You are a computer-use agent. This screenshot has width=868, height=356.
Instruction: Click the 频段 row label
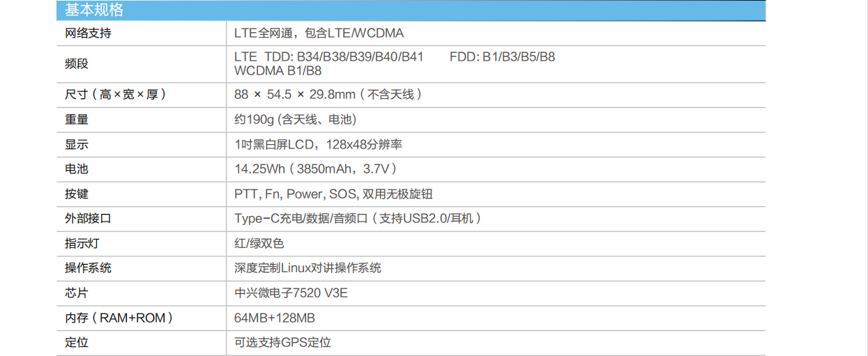tap(77, 63)
